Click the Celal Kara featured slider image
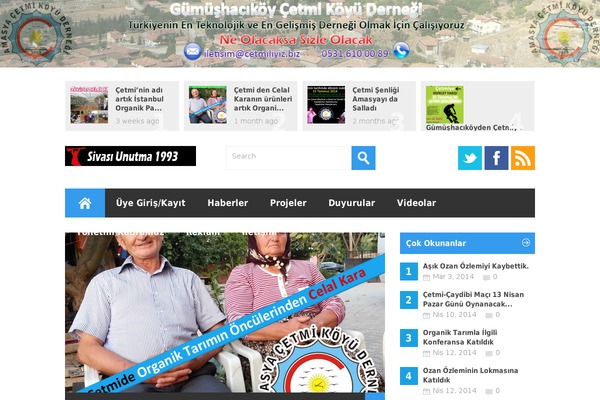Image resolution: width=600 pixels, height=400 pixels. click(225, 313)
